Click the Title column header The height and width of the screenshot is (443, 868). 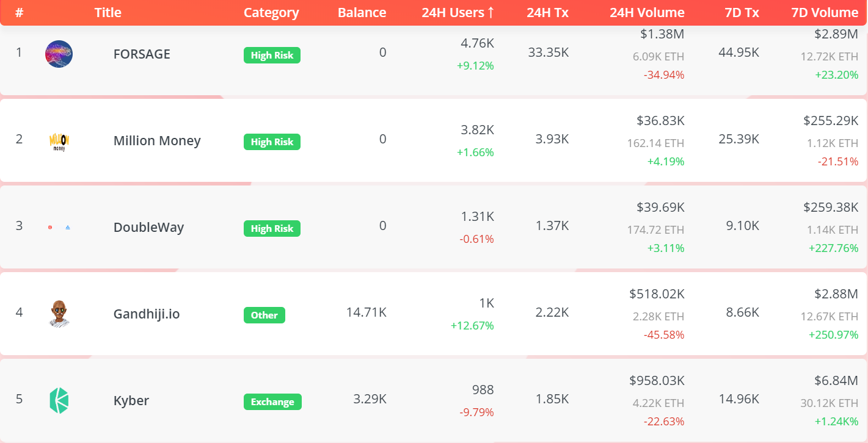[x=108, y=13]
